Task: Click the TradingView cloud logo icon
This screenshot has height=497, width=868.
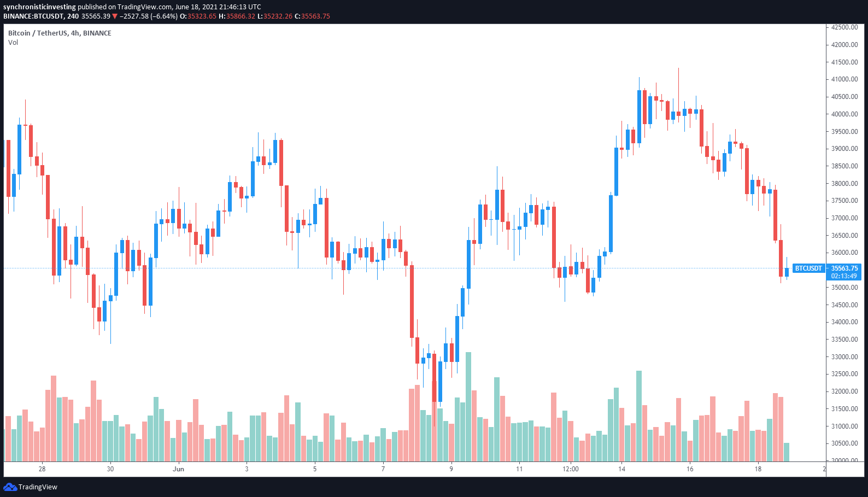Action: [10, 487]
